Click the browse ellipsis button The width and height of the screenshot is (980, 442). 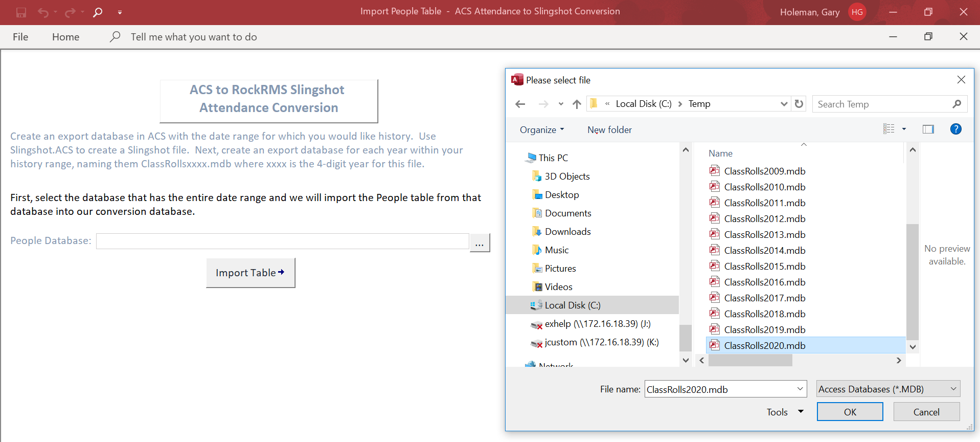[x=480, y=242]
